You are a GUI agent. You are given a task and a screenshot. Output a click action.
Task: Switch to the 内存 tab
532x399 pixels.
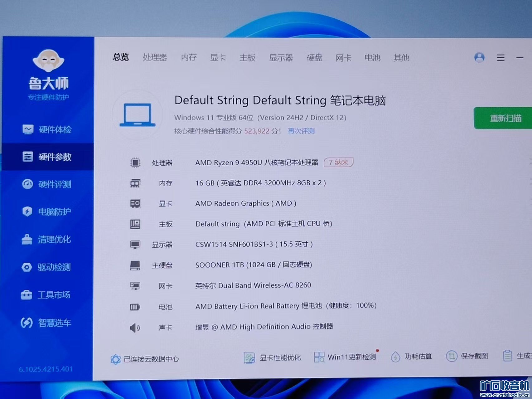[x=189, y=57]
